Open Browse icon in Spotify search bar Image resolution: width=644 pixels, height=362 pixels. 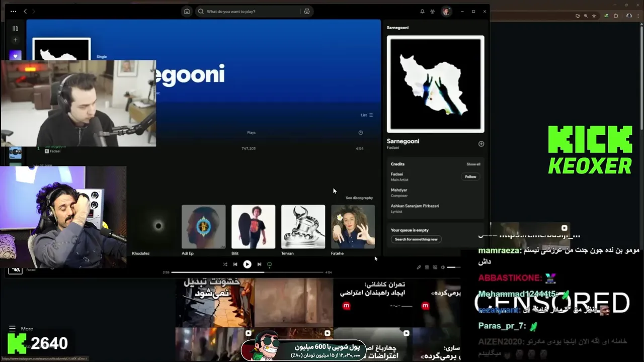[307, 11]
